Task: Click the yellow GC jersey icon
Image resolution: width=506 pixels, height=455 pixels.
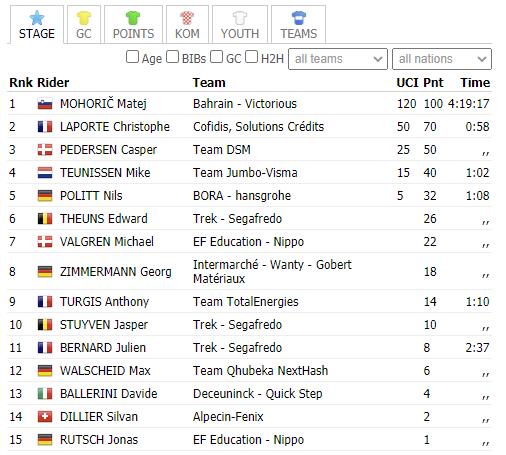Action: point(84,18)
